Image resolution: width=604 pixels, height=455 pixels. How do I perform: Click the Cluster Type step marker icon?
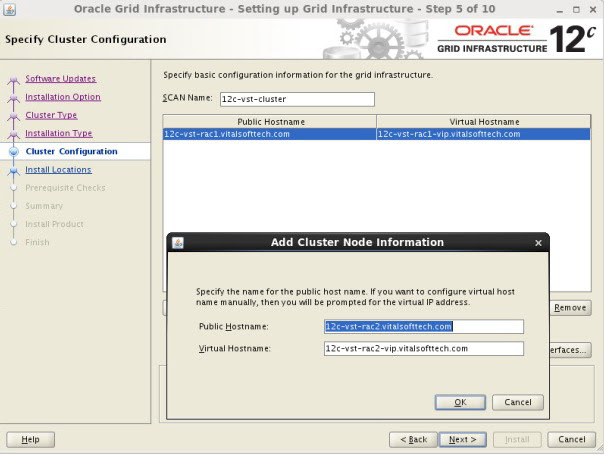point(14,116)
